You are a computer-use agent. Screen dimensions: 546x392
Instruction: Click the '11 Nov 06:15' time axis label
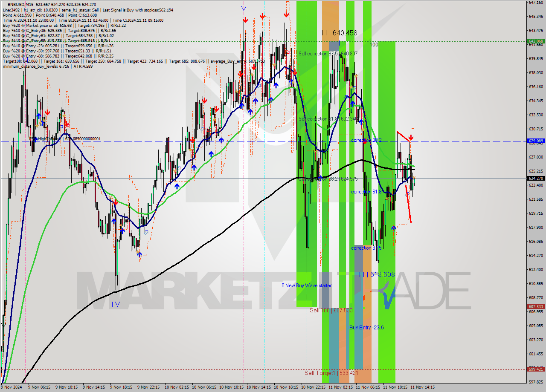368,387
